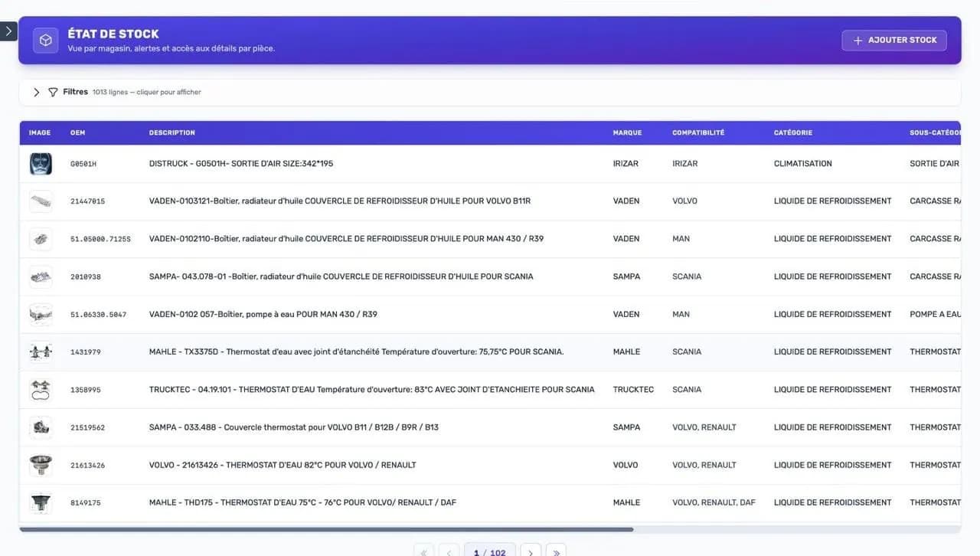
Task: Select OEM code 51.05000.7125S
Action: tap(100, 239)
